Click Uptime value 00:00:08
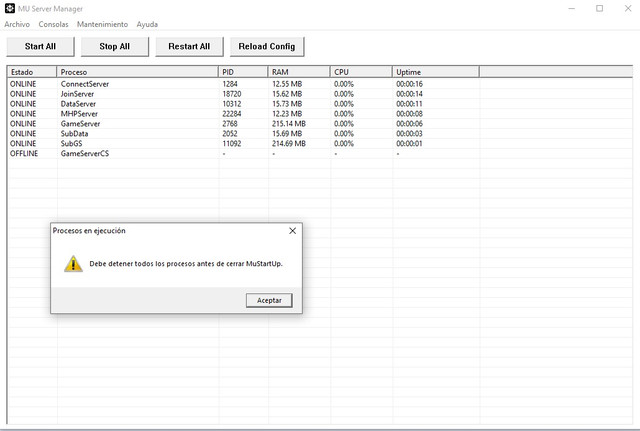 click(409, 114)
